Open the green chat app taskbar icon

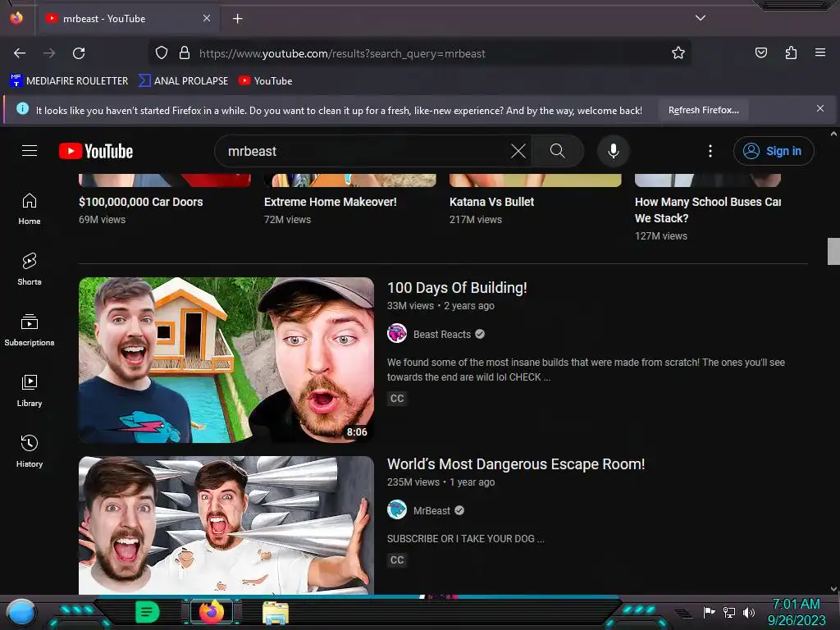[x=148, y=612]
